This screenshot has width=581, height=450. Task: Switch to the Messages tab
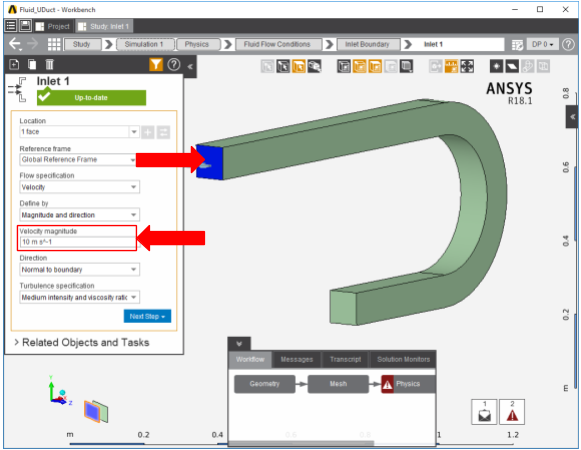point(296,360)
